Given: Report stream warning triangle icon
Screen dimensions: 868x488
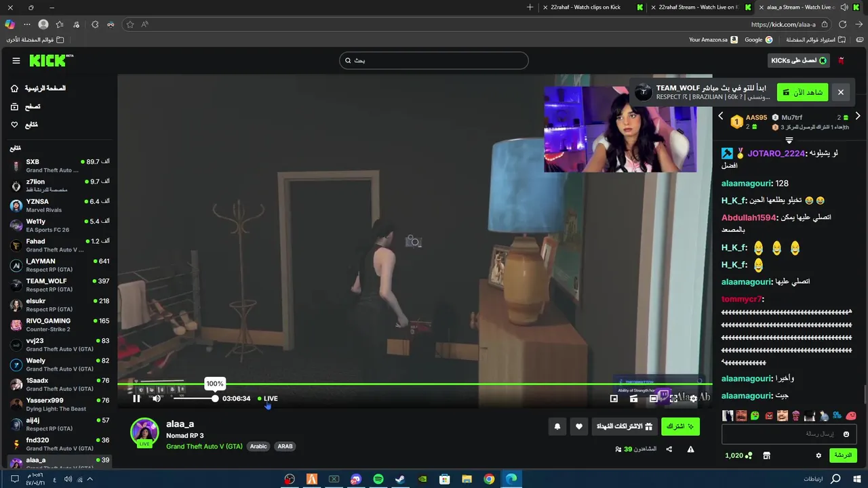Looking at the screenshot, I should (690, 449).
